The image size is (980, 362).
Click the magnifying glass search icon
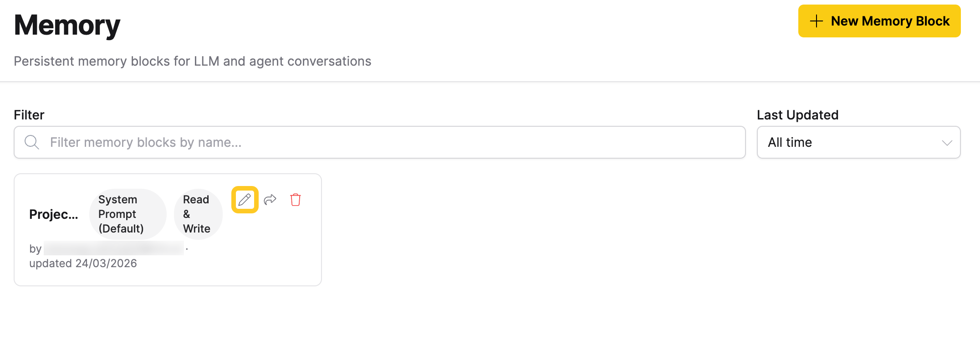coord(31,142)
